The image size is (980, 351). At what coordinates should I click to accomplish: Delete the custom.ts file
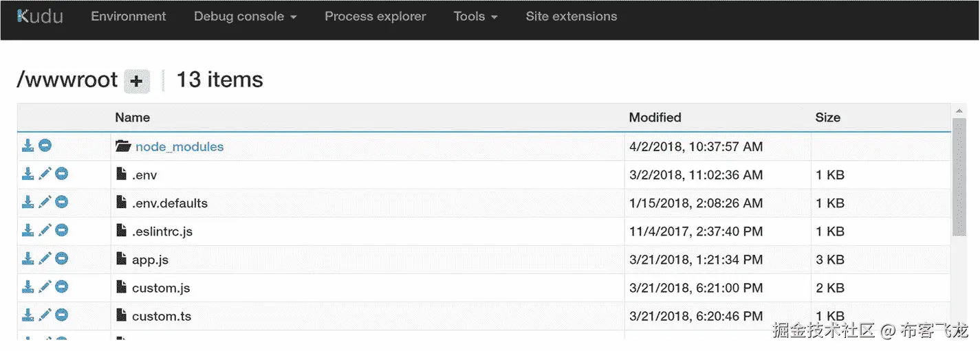pyautogui.click(x=62, y=315)
